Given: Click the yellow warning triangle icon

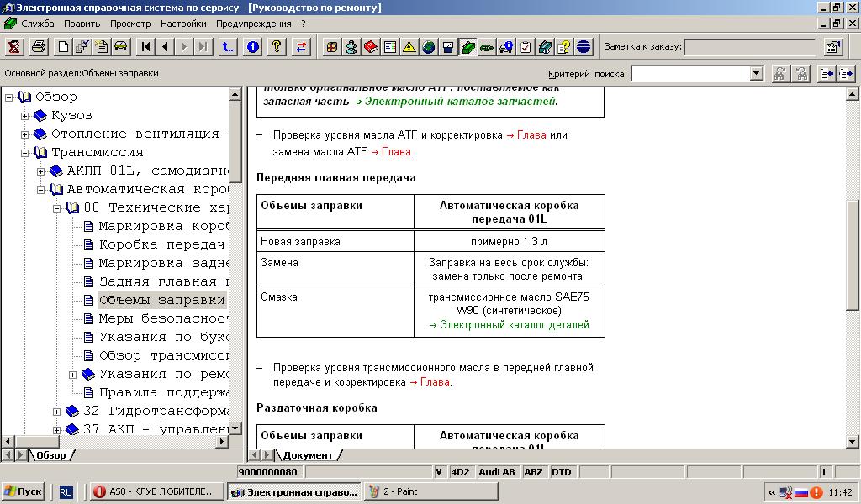Looking at the screenshot, I should pos(409,47).
